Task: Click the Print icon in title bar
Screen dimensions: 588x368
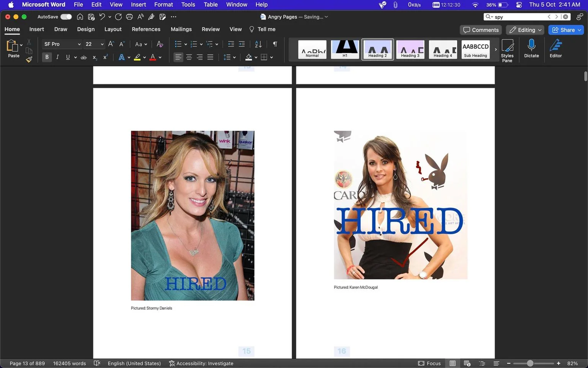Action: (129, 16)
